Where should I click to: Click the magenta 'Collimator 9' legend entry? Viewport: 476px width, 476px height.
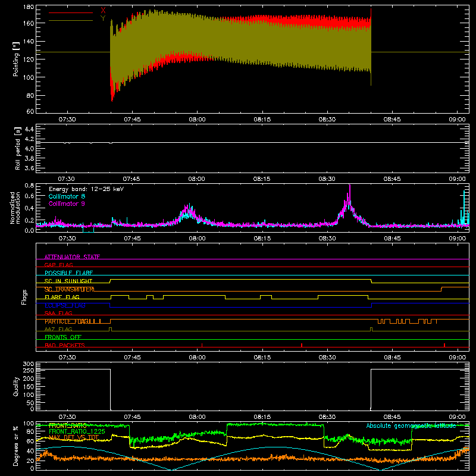coord(67,203)
